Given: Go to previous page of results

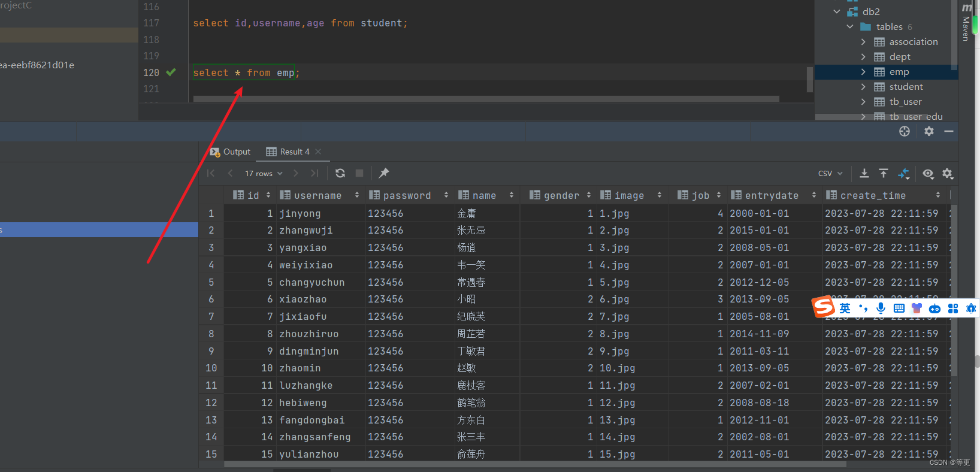Looking at the screenshot, I should coord(230,173).
